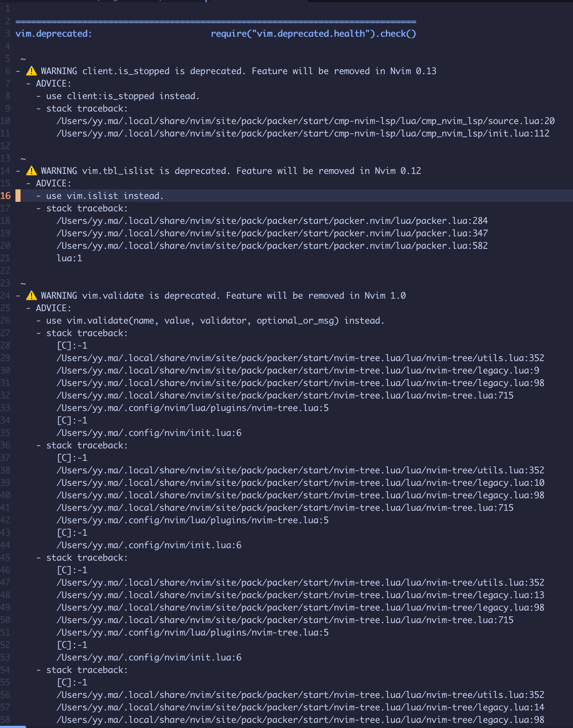
Task: Open the cmp_nvim_lsp/source.lua:20 traceback path
Action: click(305, 121)
